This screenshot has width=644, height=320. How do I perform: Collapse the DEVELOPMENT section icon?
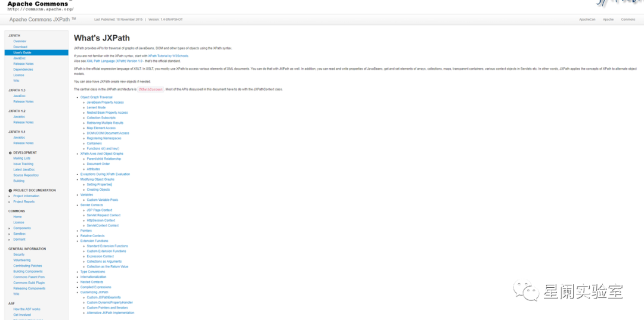click(x=10, y=153)
